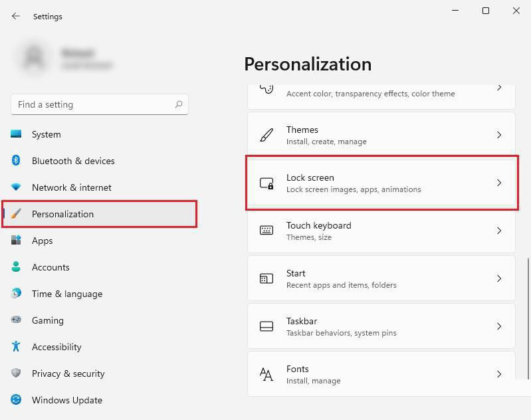Click the Accounts person icon
Viewport: 531px width, 420px height.
pyautogui.click(x=16, y=267)
